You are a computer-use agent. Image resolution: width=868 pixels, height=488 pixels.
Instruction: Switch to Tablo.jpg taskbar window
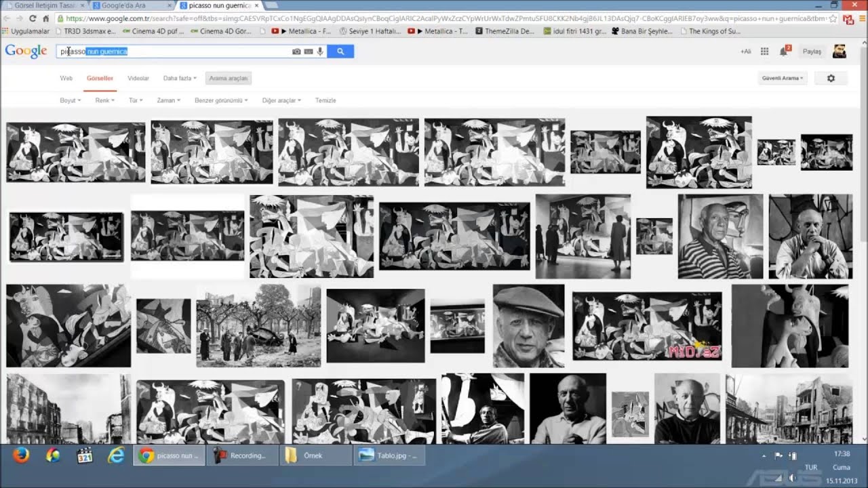389,455
